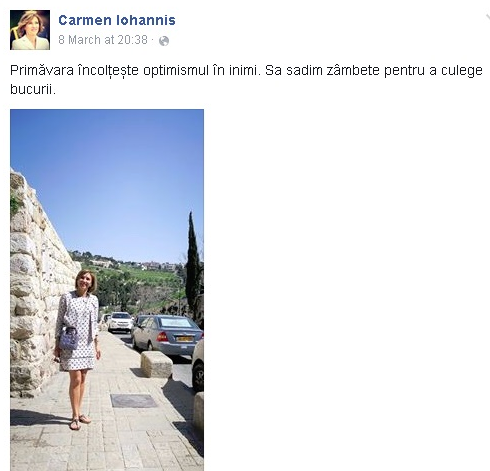Click the silver sedan car in the photo
This screenshot has width=490, height=471.
point(167,334)
